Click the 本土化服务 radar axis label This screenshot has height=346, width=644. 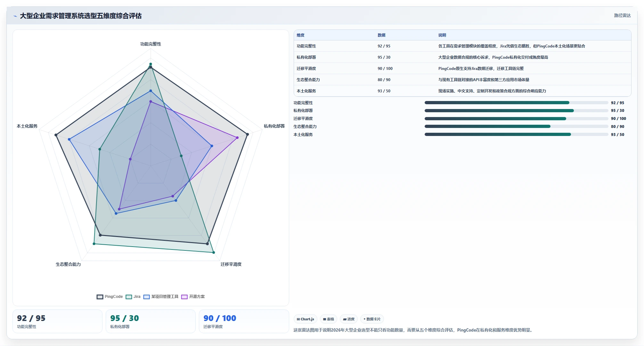coord(27,126)
